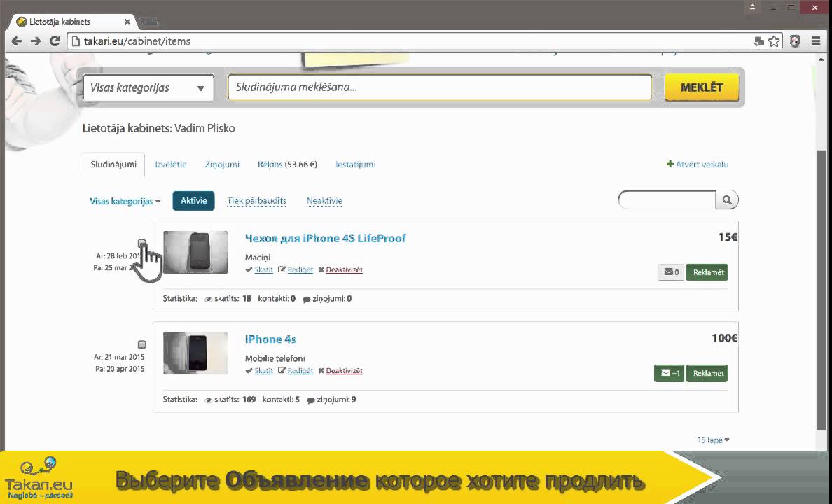Open the Ziņojumi tab
Viewport: 832px width, 504px height.
[222, 164]
